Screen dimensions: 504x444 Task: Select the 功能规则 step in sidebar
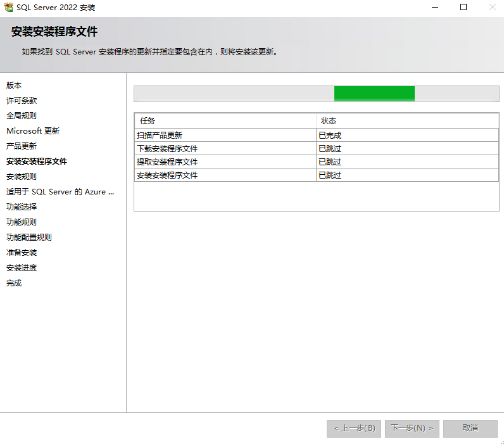(22, 222)
